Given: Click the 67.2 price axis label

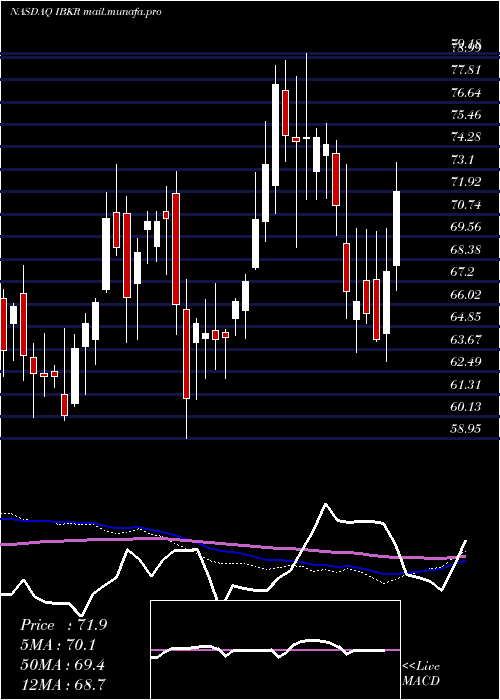Looking at the screenshot, I should point(463,272).
